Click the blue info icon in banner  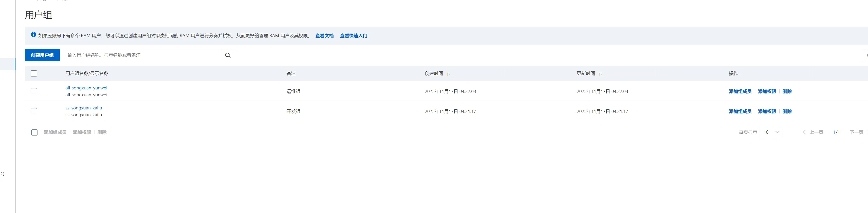(x=33, y=35)
